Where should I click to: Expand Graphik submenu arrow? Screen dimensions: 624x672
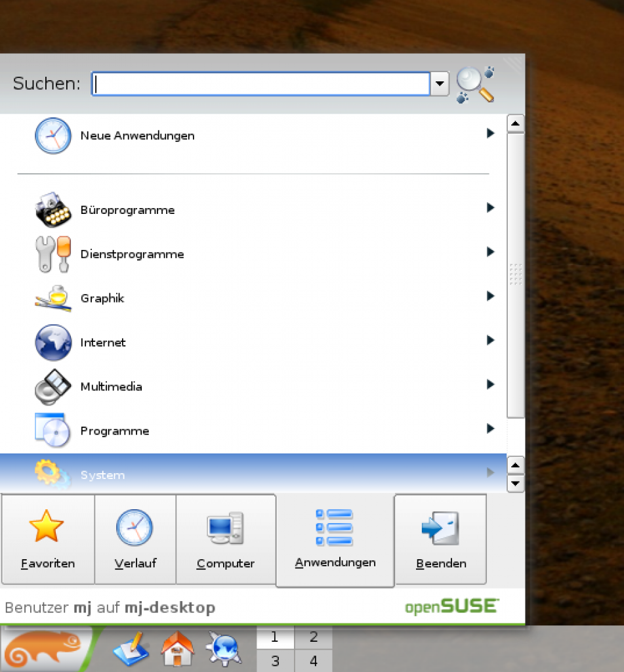click(491, 296)
